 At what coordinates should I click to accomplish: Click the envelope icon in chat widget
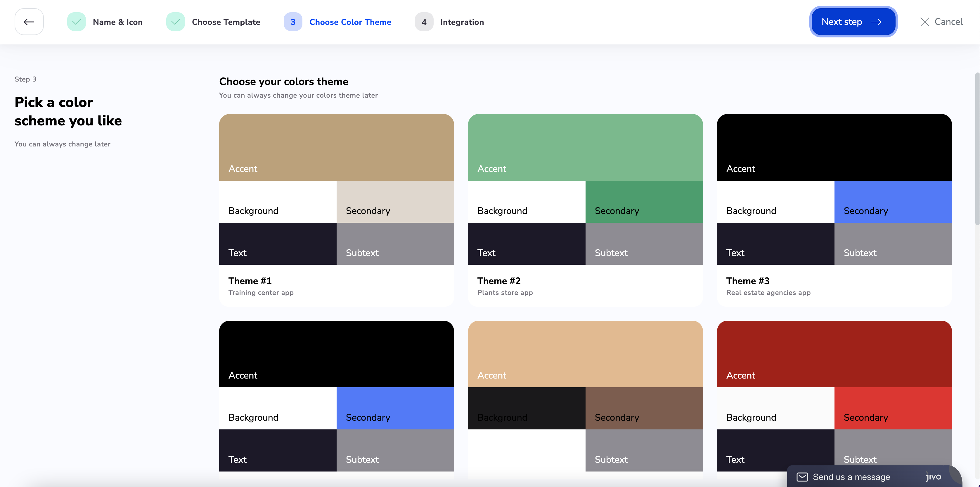tap(802, 477)
